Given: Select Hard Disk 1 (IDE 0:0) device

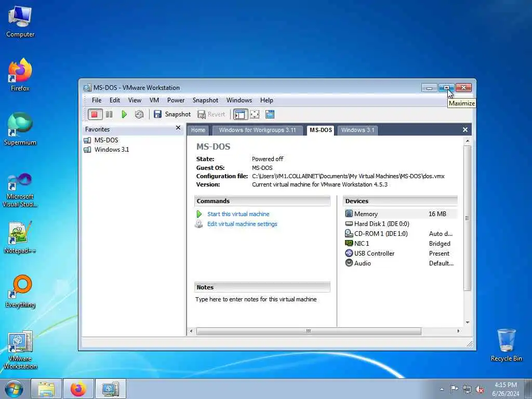Looking at the screenshot, I should click(x=401, y=224).
